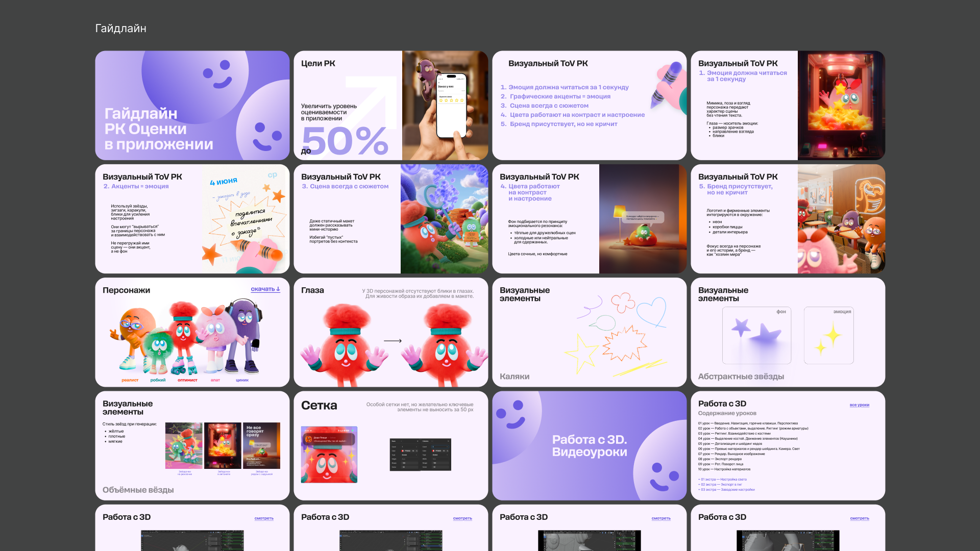Click the '01 экстра — Настройка света' link

723,480
